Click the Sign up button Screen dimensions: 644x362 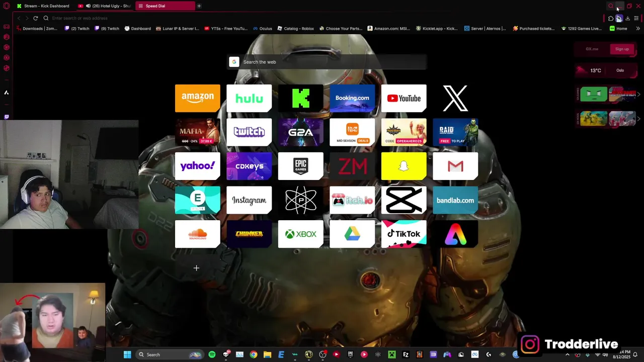coord(622,49)
